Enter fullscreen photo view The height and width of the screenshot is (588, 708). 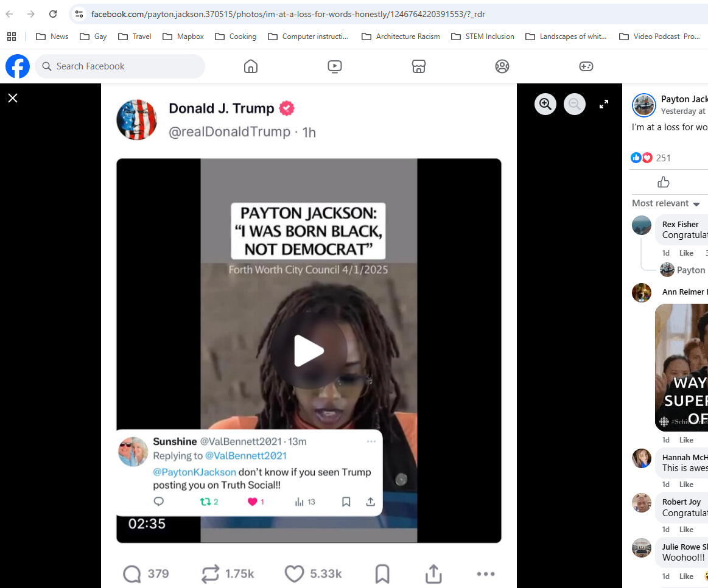point(604,104)
